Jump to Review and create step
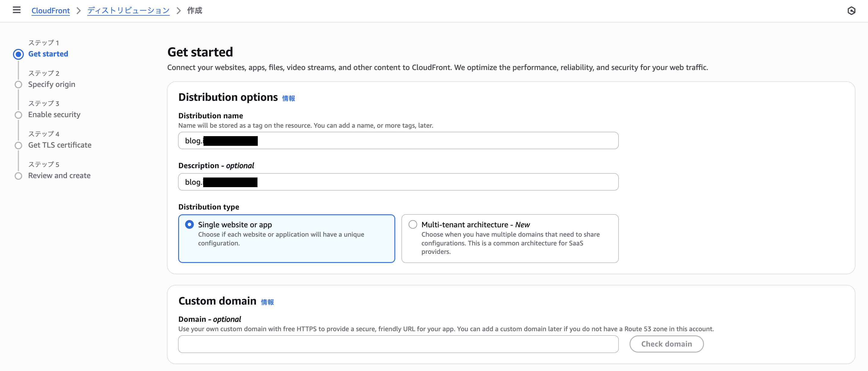Image resolution: width=868 pixels, height=371 pixels. [x=59, y=175]
